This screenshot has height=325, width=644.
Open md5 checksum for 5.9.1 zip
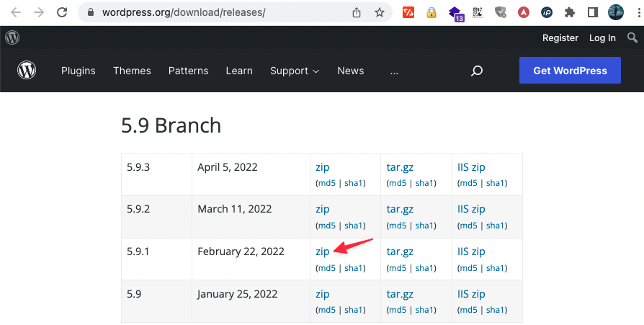point(327,268)
